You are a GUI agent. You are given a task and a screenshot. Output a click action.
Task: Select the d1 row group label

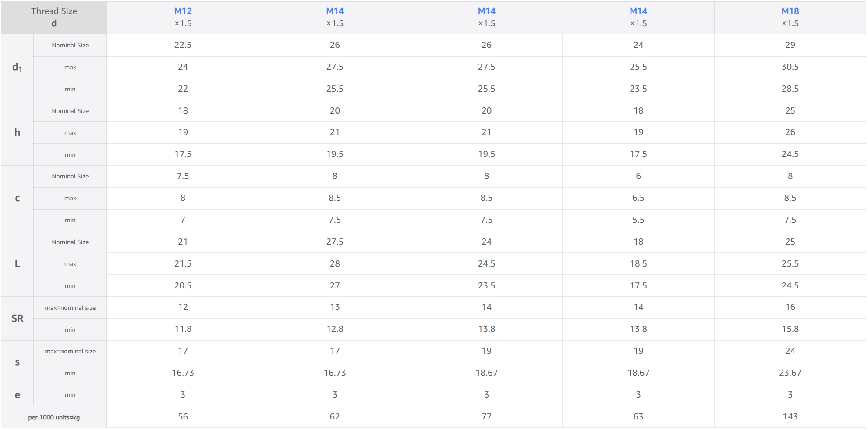point(17,67)
